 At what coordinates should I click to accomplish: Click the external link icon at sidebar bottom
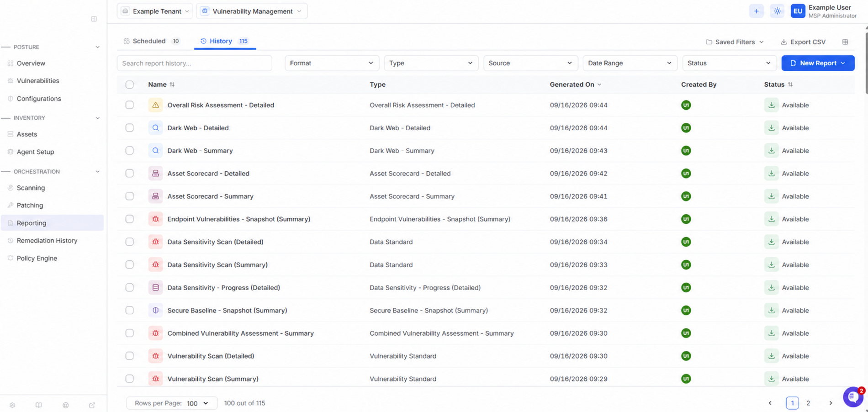(x=92, y=405)
